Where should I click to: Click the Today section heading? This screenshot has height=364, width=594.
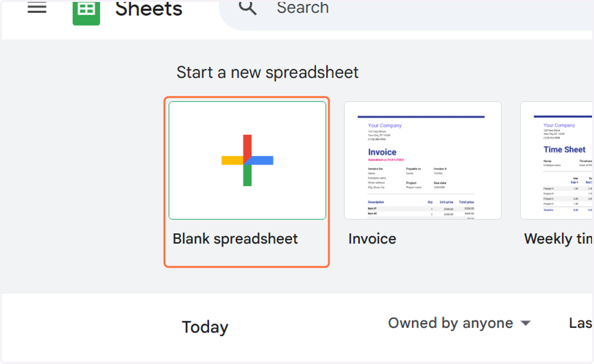point(205,327)
